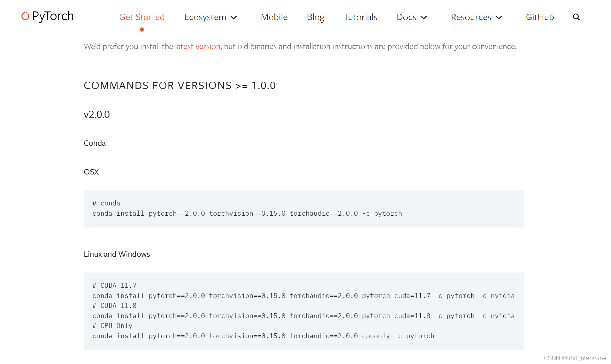611x364 pixels.
Task: Open the search magnifier icon
Action: [576, 17]
